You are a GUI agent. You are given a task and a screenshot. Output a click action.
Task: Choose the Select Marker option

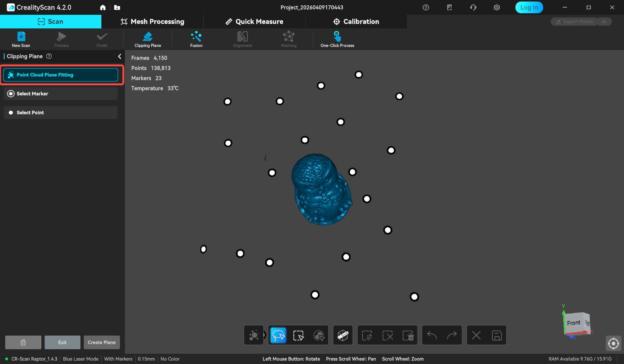[x=61, y=94]
